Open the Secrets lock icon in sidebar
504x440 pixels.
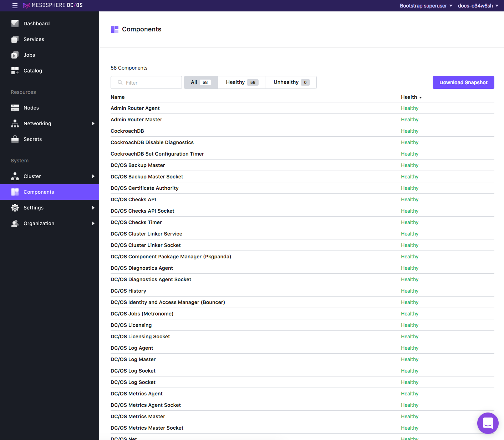(15, 139)
